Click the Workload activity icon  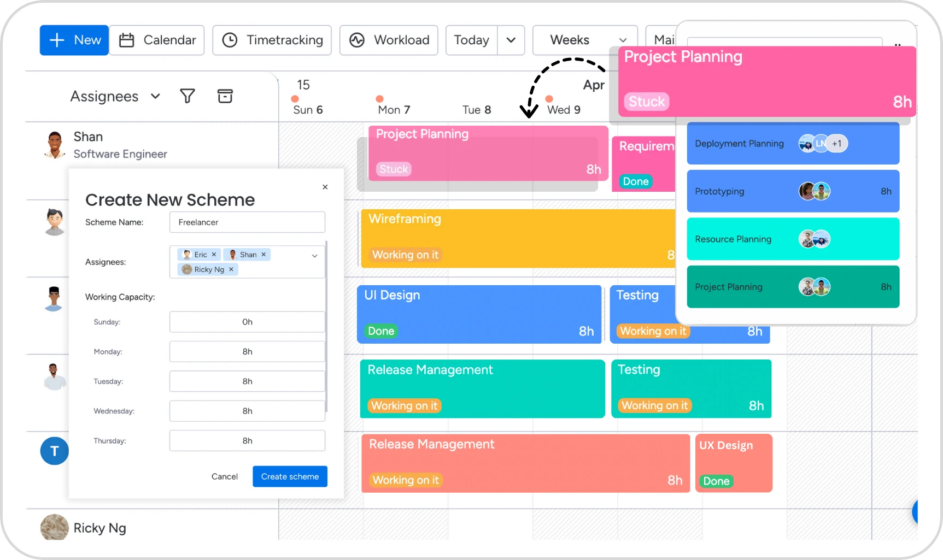[x=357, y=40]
